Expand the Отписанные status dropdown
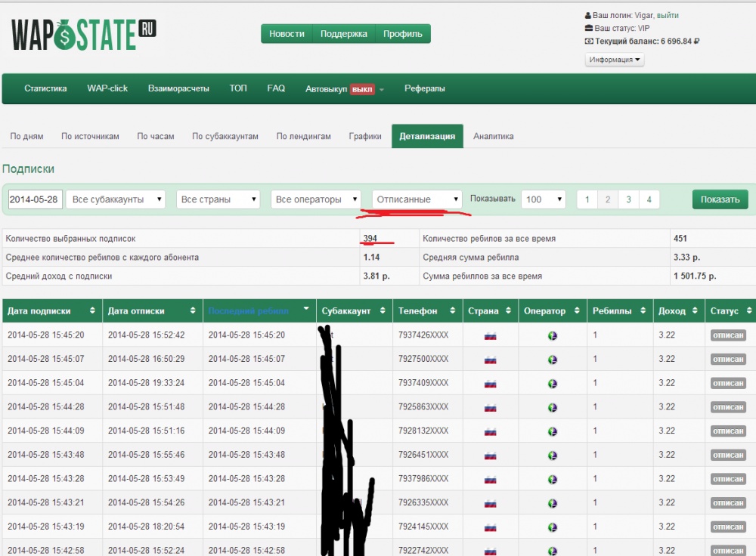756x556 pixels. click(x=417, y=199)
